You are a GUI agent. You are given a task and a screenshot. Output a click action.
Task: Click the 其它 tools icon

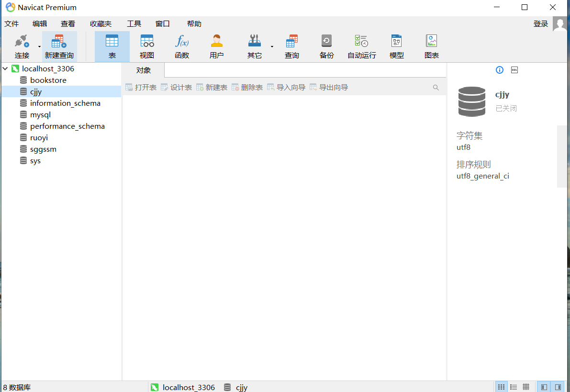pyautogui.click(x=254, y=46)
